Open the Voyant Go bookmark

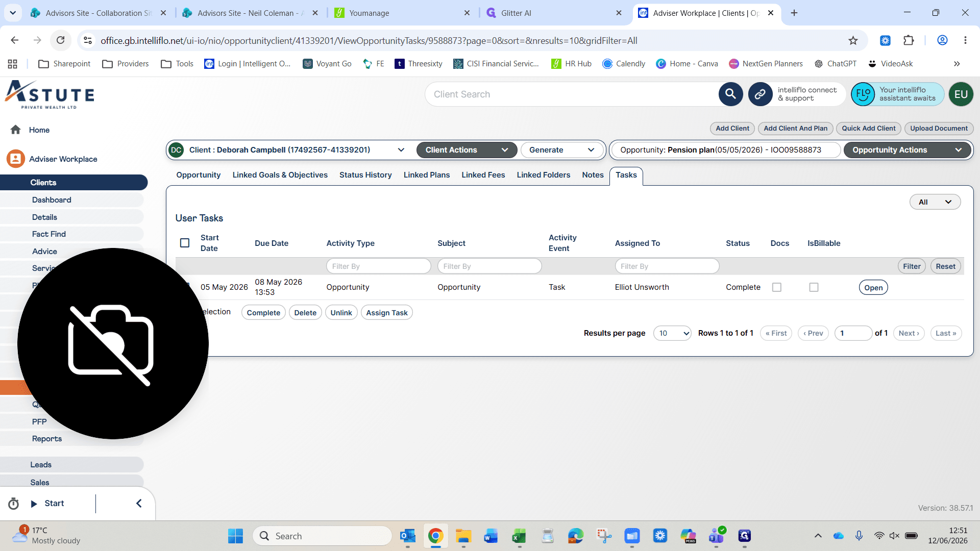click(x=327, y=64)
